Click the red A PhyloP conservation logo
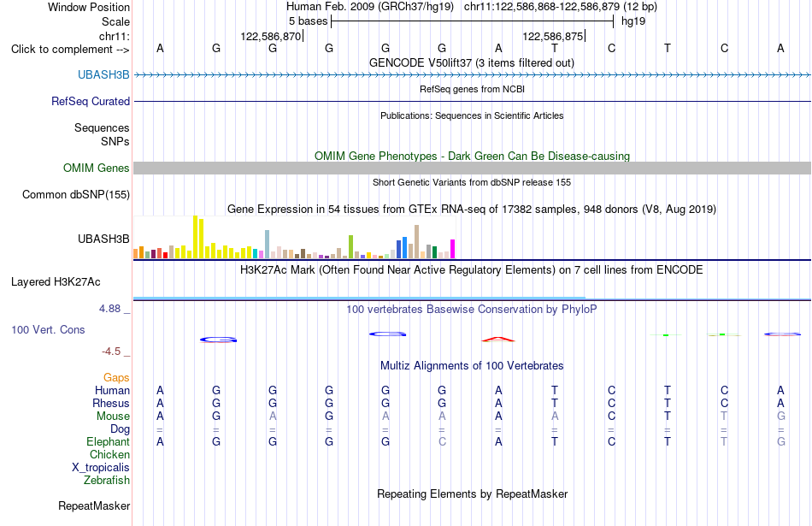This screenshot has width=812, height=526. tap(498, 340)
